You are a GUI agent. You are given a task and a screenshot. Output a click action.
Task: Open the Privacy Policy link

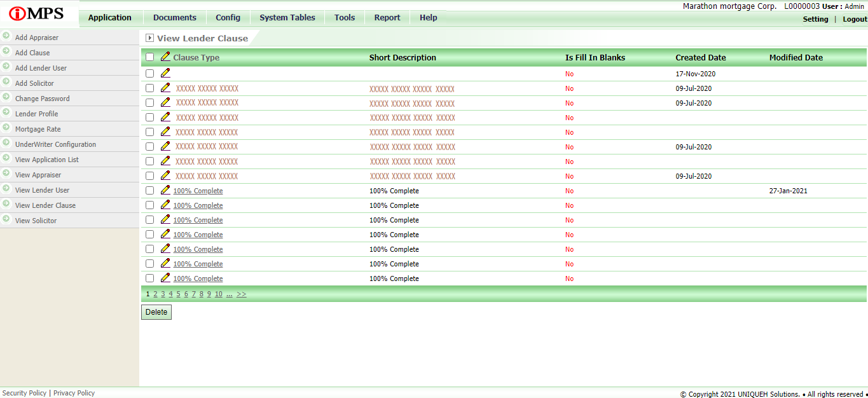point(74,393)
